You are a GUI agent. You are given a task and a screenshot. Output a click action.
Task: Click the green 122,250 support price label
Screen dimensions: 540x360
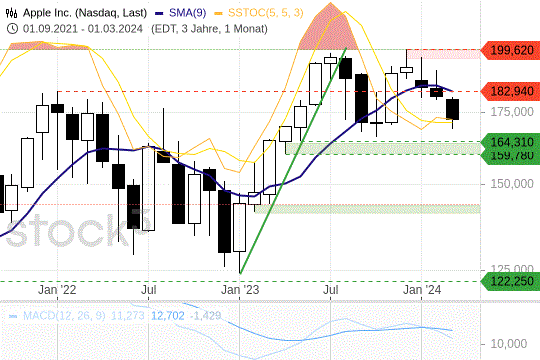coord(510,281)
